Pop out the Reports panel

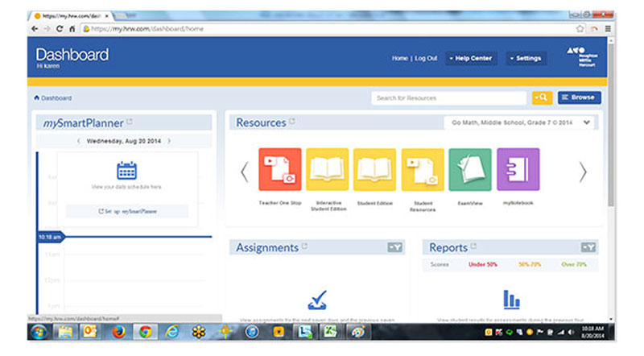pyautogui.click(x=473, y=246)
